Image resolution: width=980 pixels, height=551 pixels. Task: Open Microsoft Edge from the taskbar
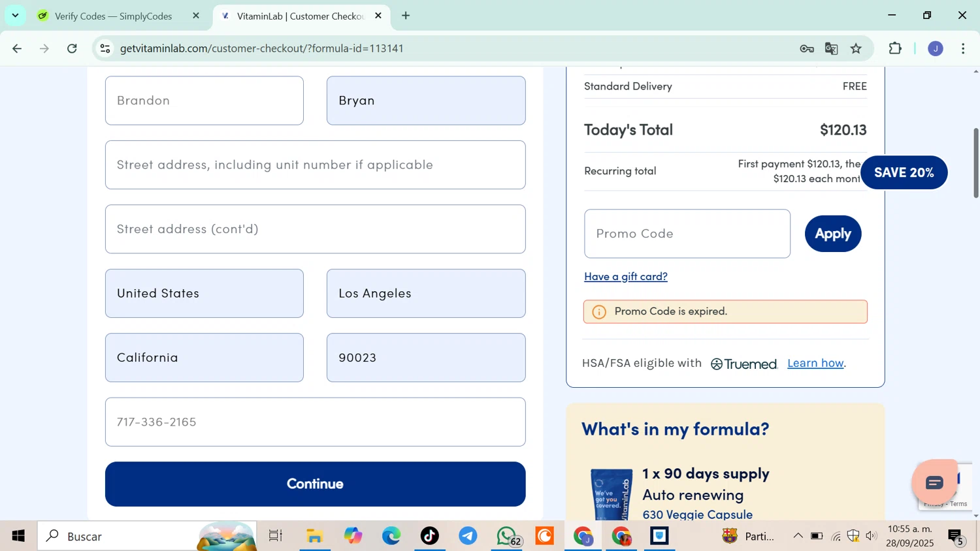(391, 536)
